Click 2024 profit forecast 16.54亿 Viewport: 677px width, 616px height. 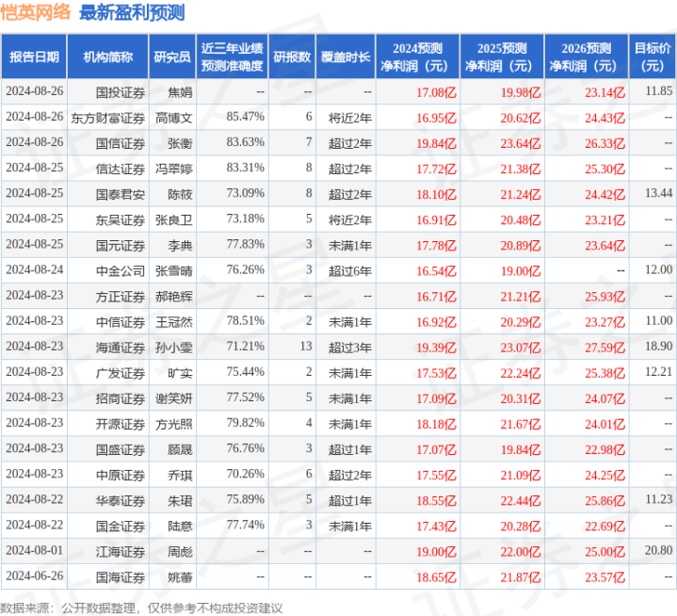[436, 271]
